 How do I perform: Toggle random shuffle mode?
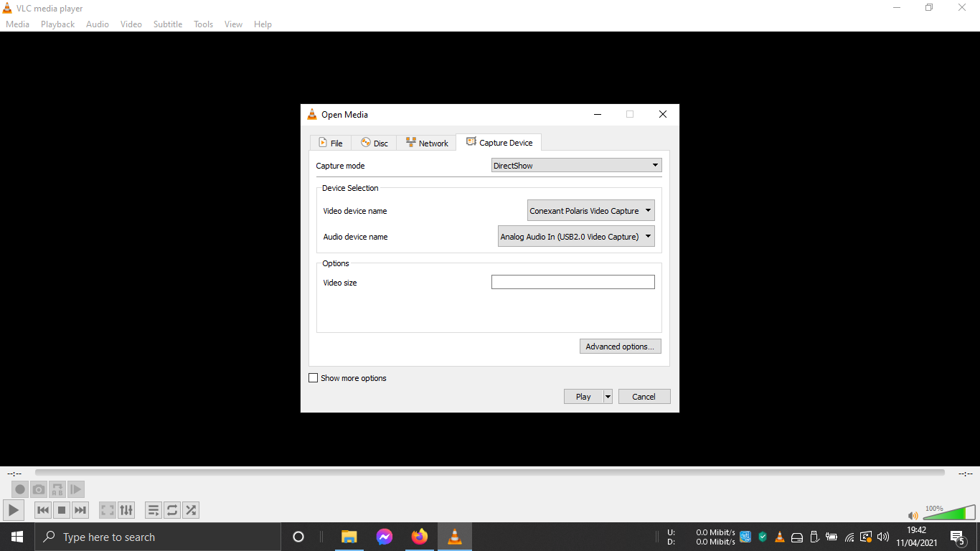tap(191, 510)
